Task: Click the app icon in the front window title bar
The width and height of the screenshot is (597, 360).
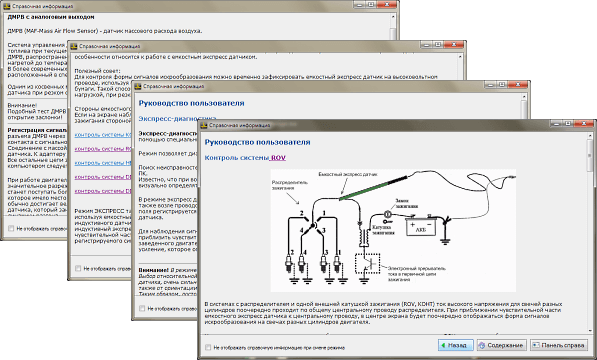Action: click(204, 125)
